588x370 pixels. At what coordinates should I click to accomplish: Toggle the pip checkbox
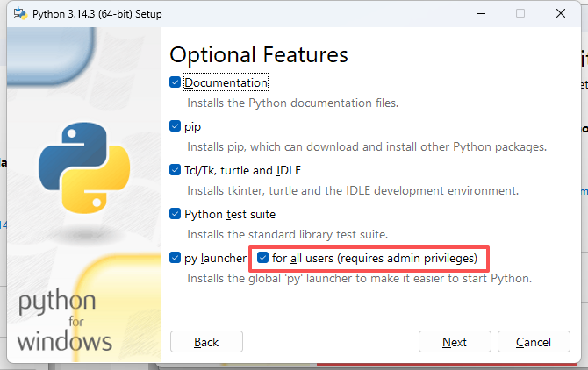175,126
